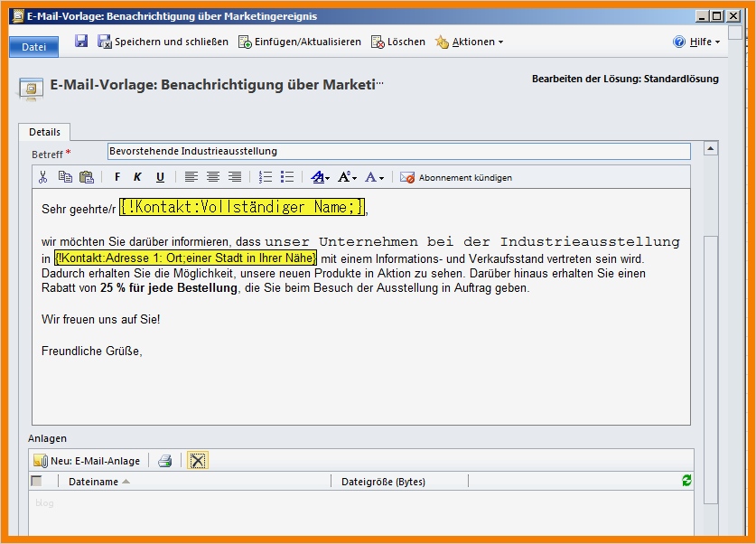Toggle bold formatting with the F button
This screenshot has width=756, height=544.
pyautogui.click(x=116, y=176)
